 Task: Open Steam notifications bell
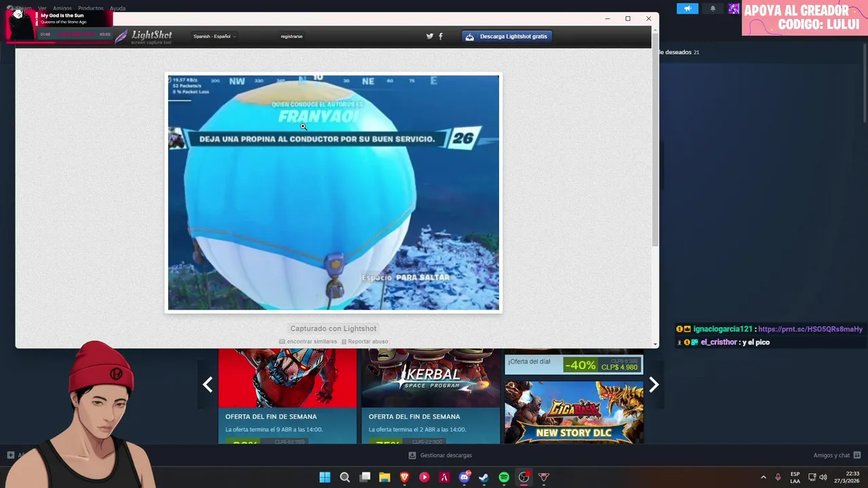tap(713, 8)
